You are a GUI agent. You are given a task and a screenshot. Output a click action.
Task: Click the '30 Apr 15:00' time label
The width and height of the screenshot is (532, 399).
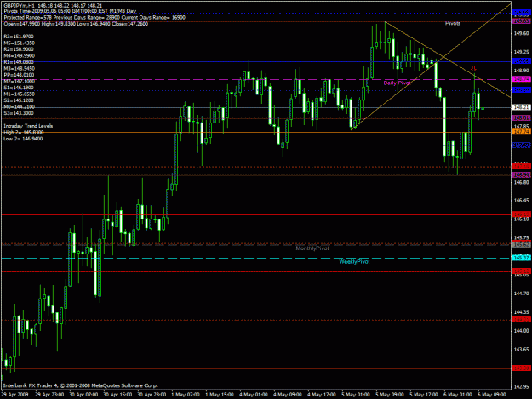(117, 395)
